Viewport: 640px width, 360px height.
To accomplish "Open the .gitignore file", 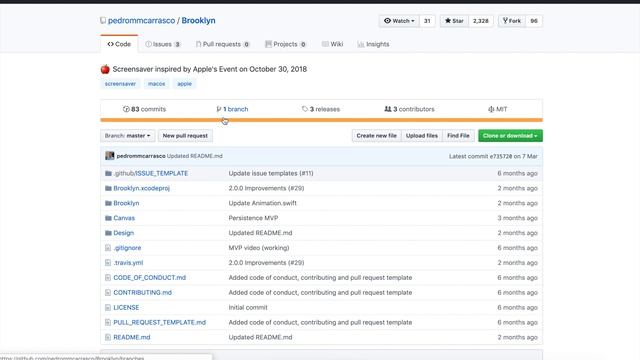I will [x=127, y=248].
